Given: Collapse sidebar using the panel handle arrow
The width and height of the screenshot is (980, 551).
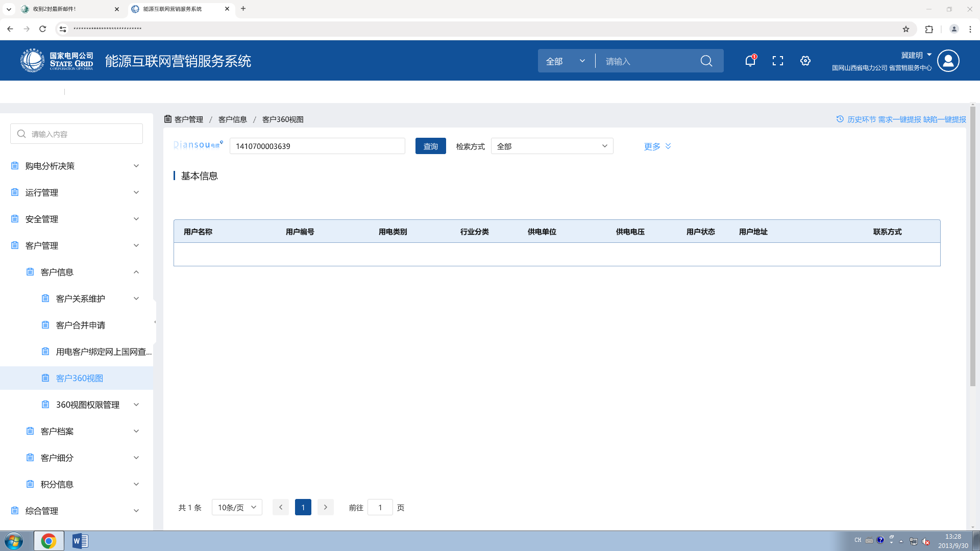Looking at the screenshot, I should click(155, 322).
